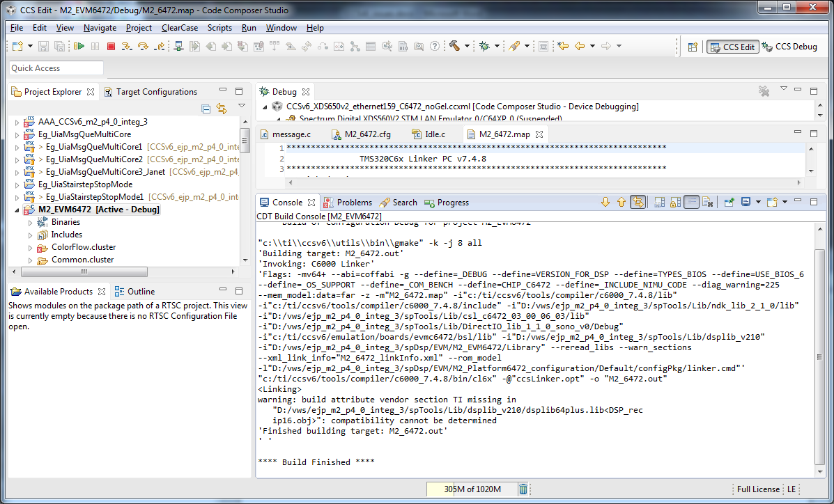Toggle the Scroll Lock console button
834x504 pixels.
click(676, 202)
